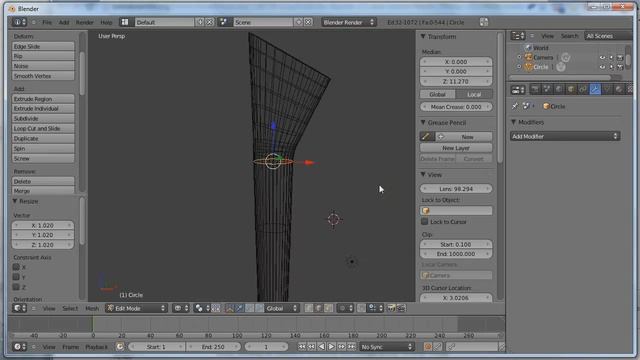
Task: Toggle the 3D manipulator widget button
Action: pos(230,308)
